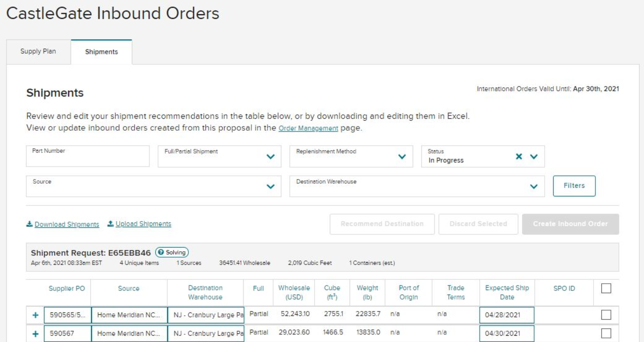Click the Download Shipments link
Screen dimensions: 644x342
click(x=67, y=224)
